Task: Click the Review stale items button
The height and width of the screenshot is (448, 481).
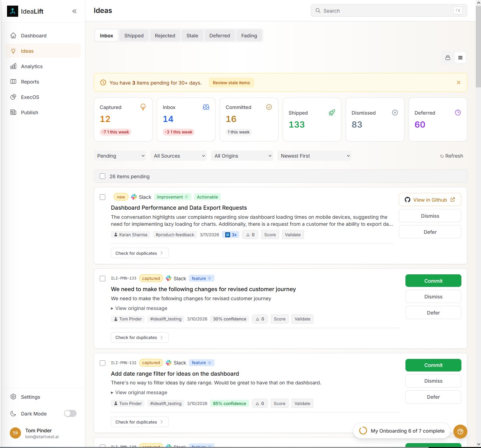Action: 231,83
